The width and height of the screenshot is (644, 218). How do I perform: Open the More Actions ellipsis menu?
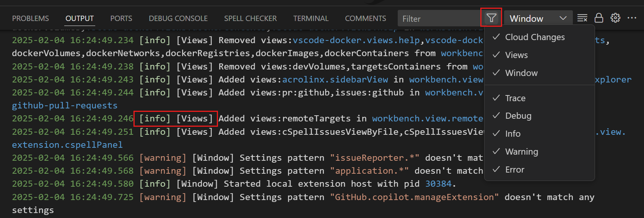click(x=632, y=18)
